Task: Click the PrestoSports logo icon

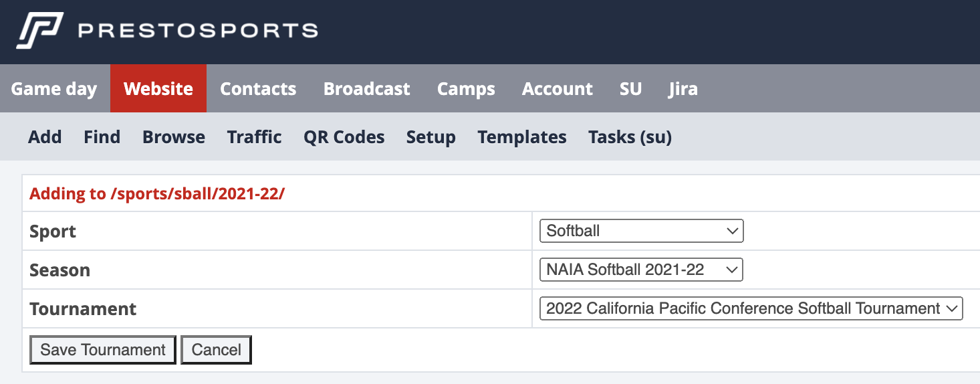Action: tap(40, 31)
